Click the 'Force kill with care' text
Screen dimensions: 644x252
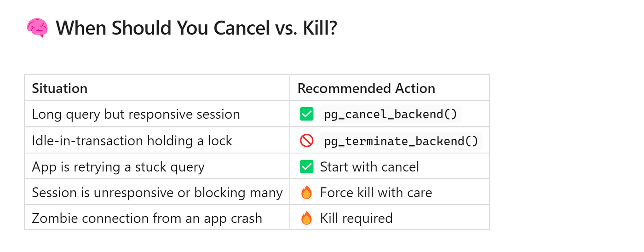(376, 192)
